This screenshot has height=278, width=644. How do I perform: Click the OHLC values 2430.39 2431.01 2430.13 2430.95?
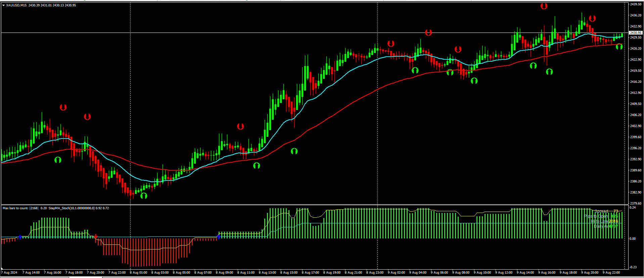[52, 5]
